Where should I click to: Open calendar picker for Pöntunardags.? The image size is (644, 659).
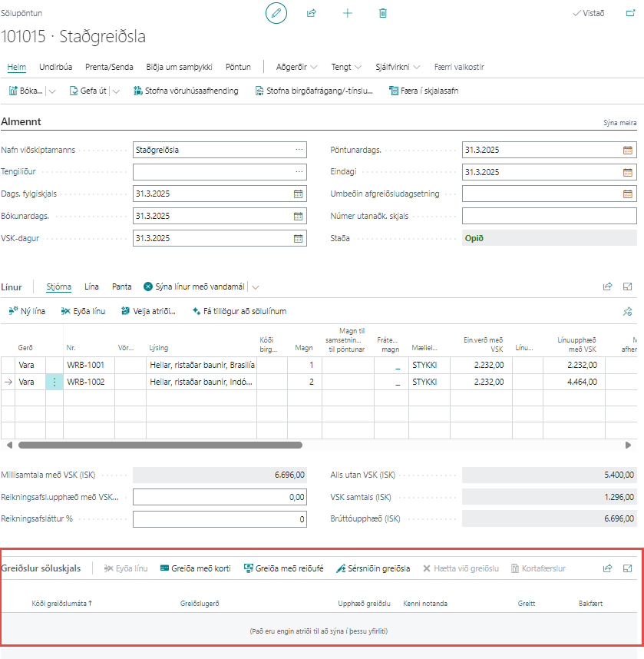pos(627,151)
